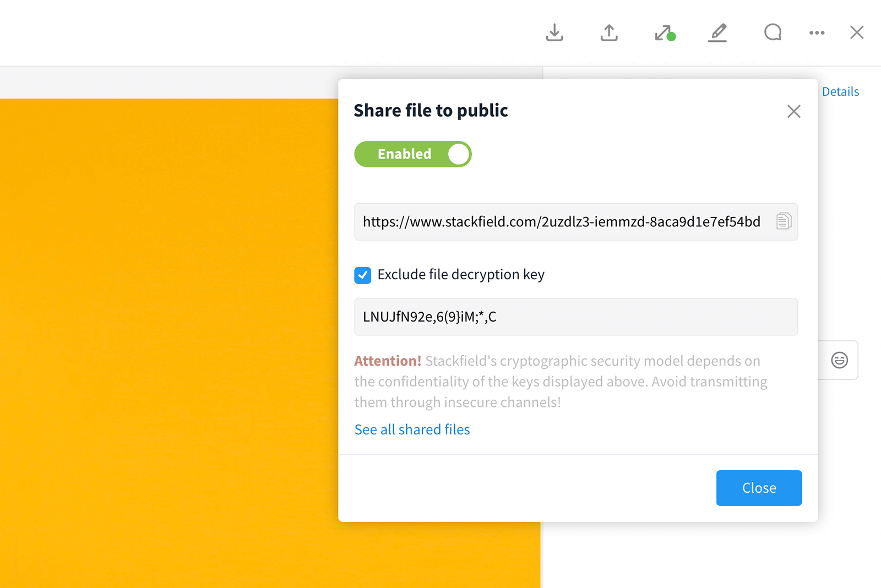Click the pencil edit icon
881x588 pixels.
click(717, 32)
